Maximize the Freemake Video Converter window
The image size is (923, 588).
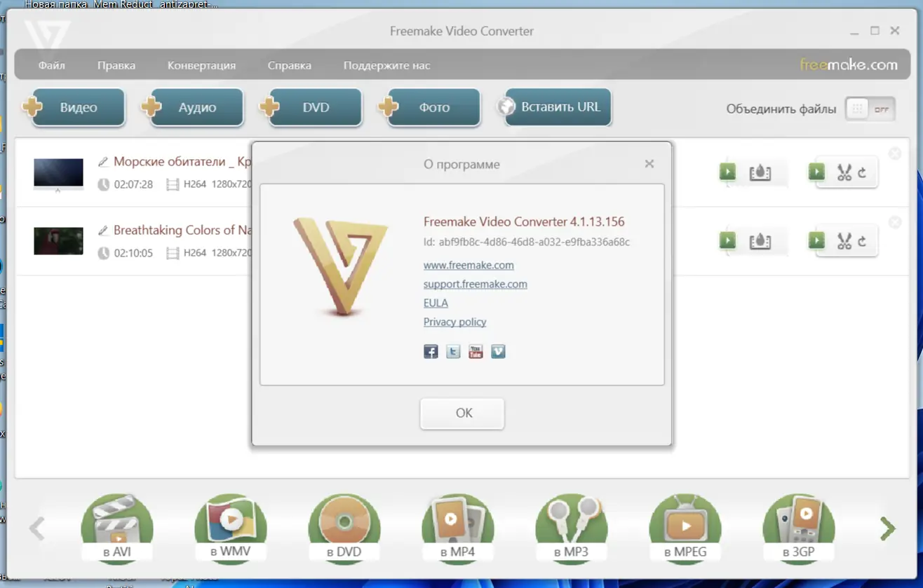coord(875,31)
